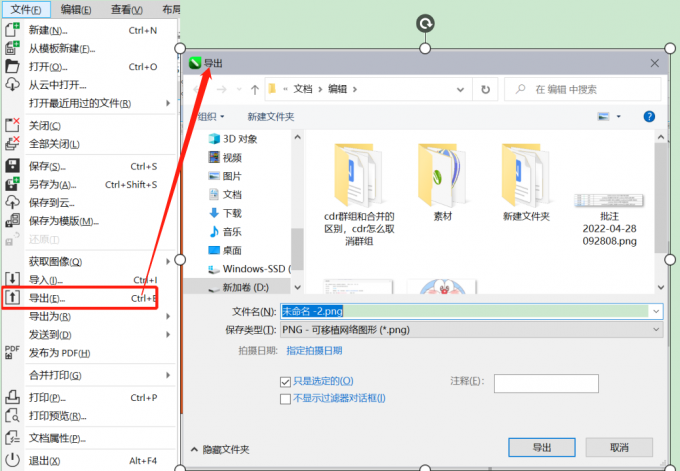Click the help question mark icon

[x=649, y=116]
